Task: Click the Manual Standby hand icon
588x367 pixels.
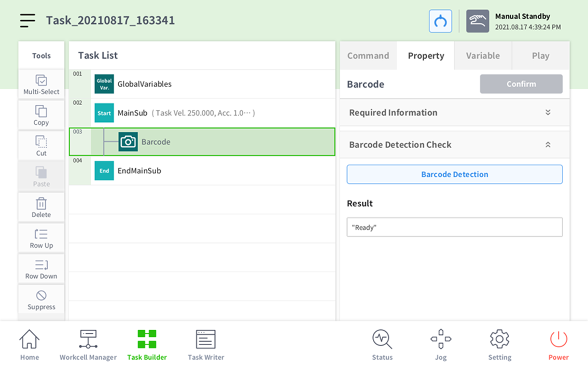Action: [477, 21]
